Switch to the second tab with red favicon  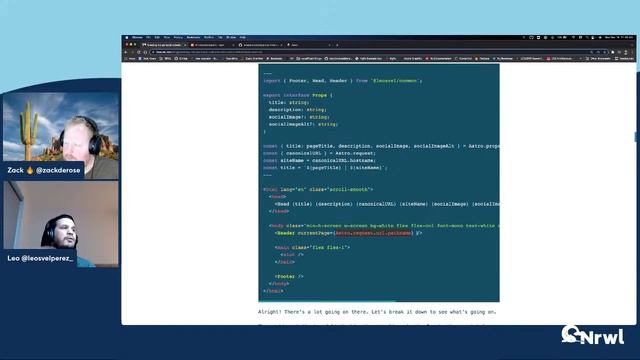click(211, 45)
